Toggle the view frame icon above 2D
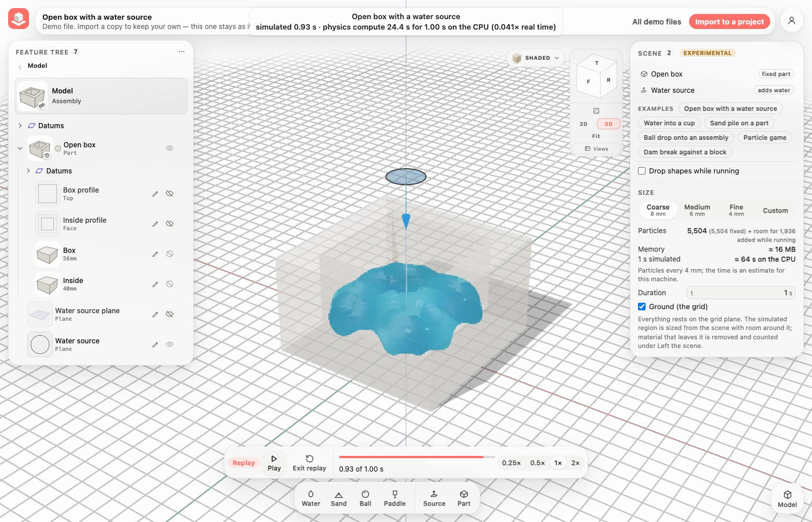Viewport: 812px width, 522px height. 596,111
